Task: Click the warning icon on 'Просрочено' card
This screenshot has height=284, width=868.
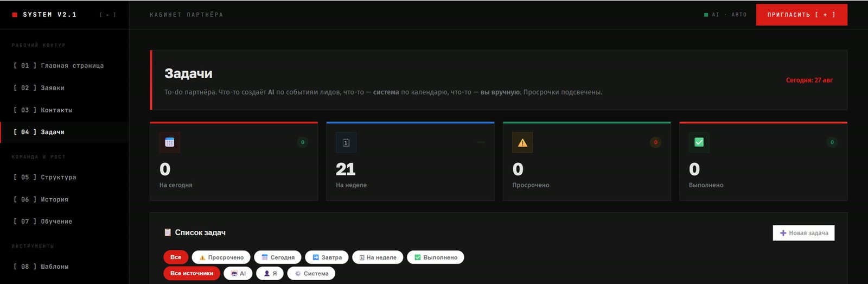Action: [522, 142]
